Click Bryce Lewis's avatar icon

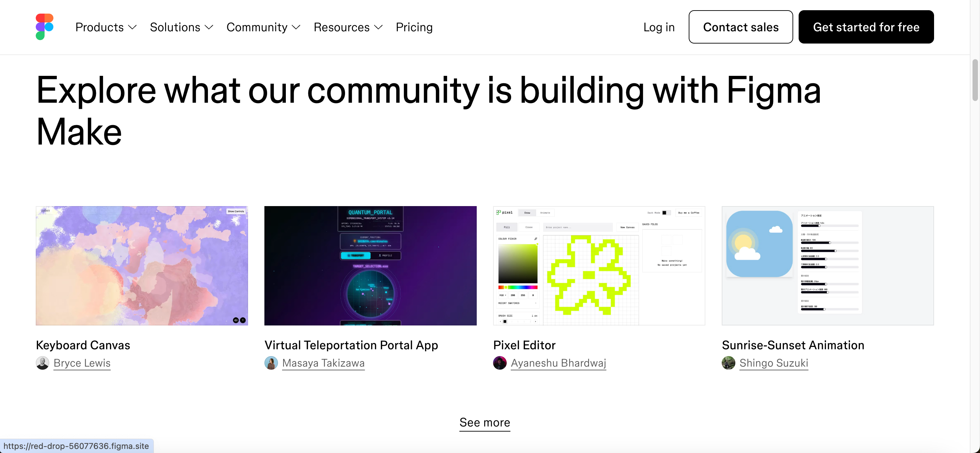pyautogui.click(x=42, y=363)
